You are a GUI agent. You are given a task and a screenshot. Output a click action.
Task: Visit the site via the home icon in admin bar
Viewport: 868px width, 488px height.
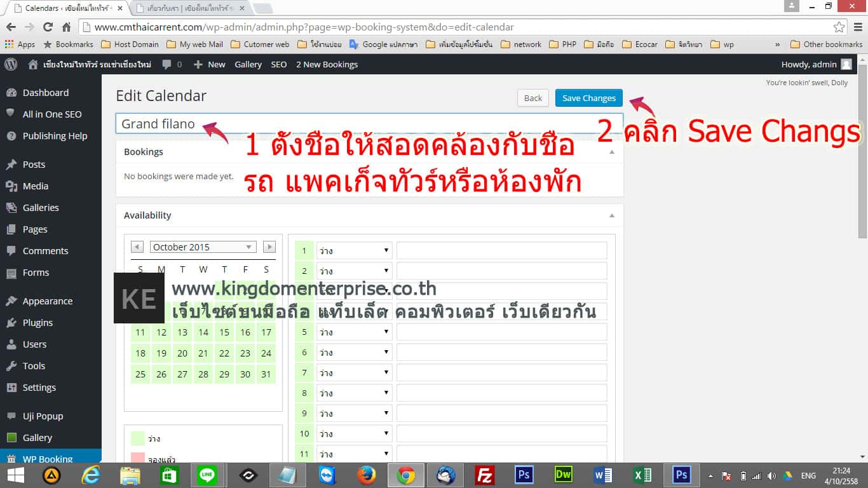click(x=33, y=64)
